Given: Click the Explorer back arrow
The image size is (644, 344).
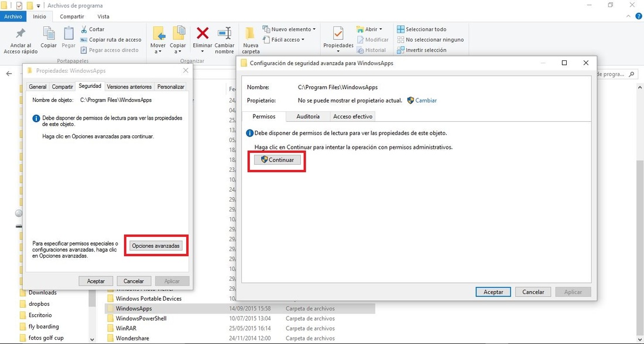Looking at the screenshot, I should [9, 74].
